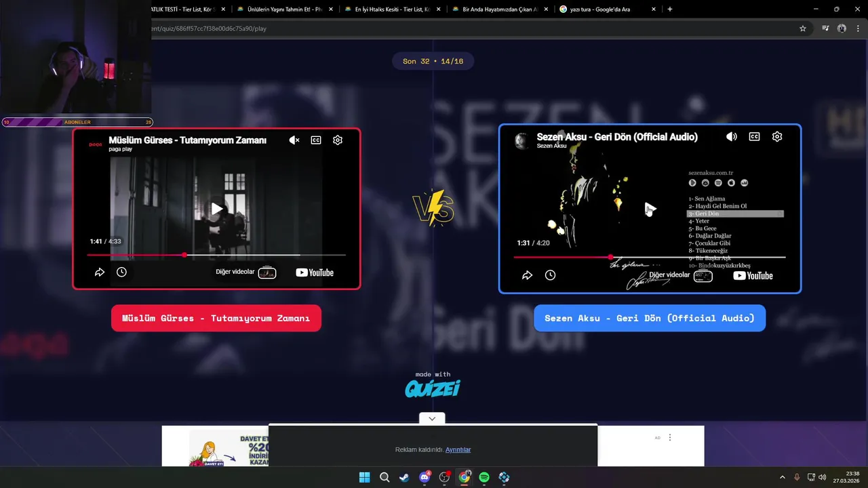Click Sezen Aksu video title link

(x=617, y=137)
